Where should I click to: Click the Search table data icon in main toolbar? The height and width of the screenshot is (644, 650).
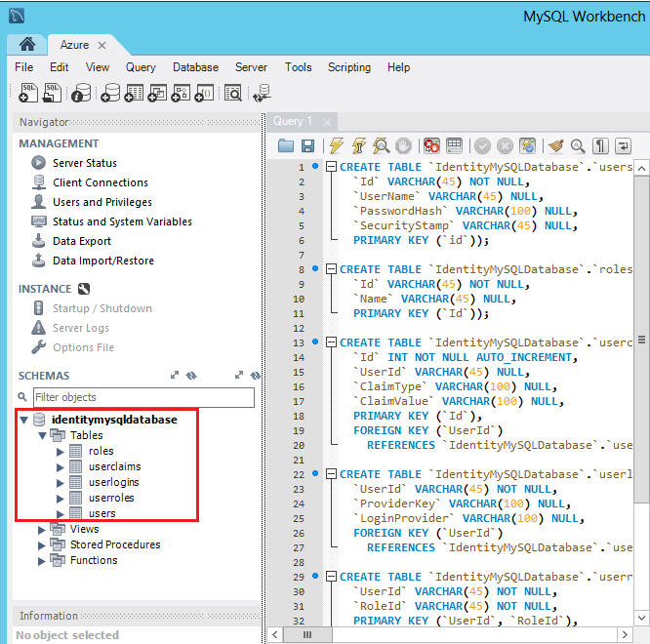click(233, 93)
